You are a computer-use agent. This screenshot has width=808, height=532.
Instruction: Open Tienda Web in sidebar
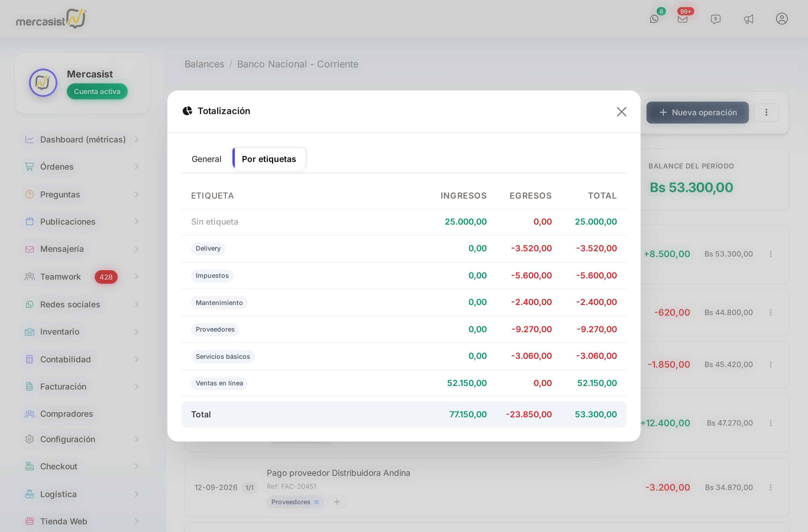(x=82, y=521)
